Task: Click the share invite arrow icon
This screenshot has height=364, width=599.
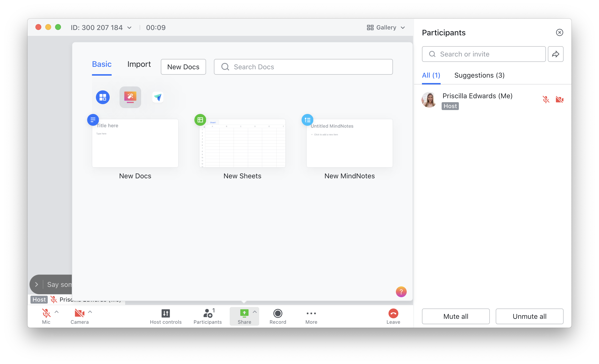Action: coord(555,54)
